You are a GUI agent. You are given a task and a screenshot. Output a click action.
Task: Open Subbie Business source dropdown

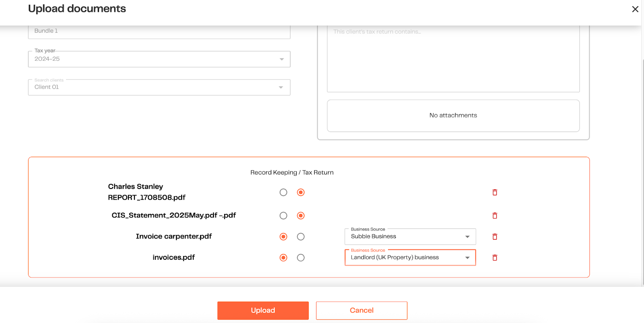pyautogui.click(x=410, y=237)
